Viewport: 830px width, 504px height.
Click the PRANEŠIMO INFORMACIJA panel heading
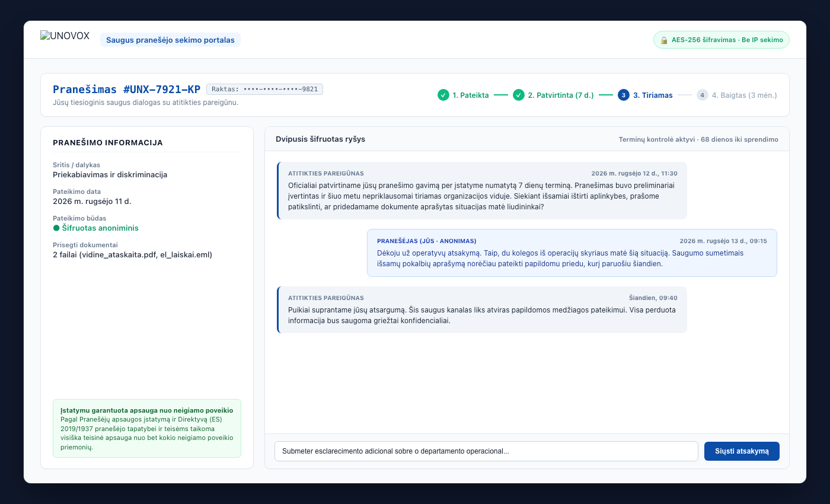tap(108, 143)
